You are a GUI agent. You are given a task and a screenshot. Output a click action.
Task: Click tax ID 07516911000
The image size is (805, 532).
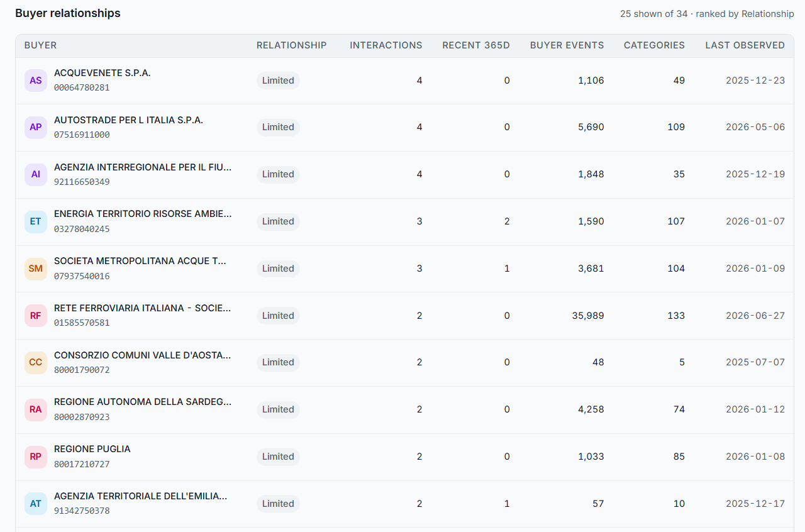click(x=82, y=135)
